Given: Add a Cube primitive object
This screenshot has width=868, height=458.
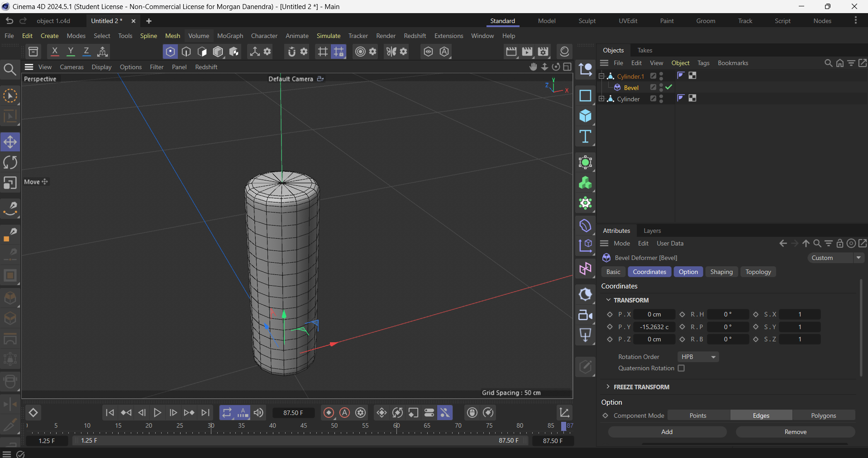Looking at the screenshot, I should point(585,116).
